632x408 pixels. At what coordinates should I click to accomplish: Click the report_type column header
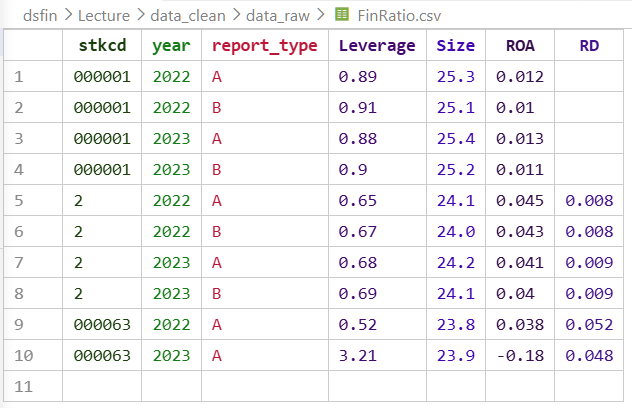(x=264, y=46)
